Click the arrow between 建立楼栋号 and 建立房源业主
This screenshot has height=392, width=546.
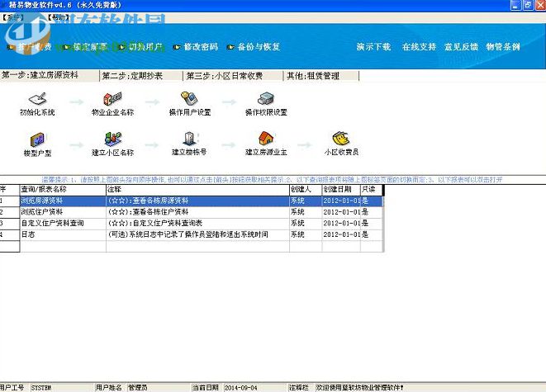229,144
